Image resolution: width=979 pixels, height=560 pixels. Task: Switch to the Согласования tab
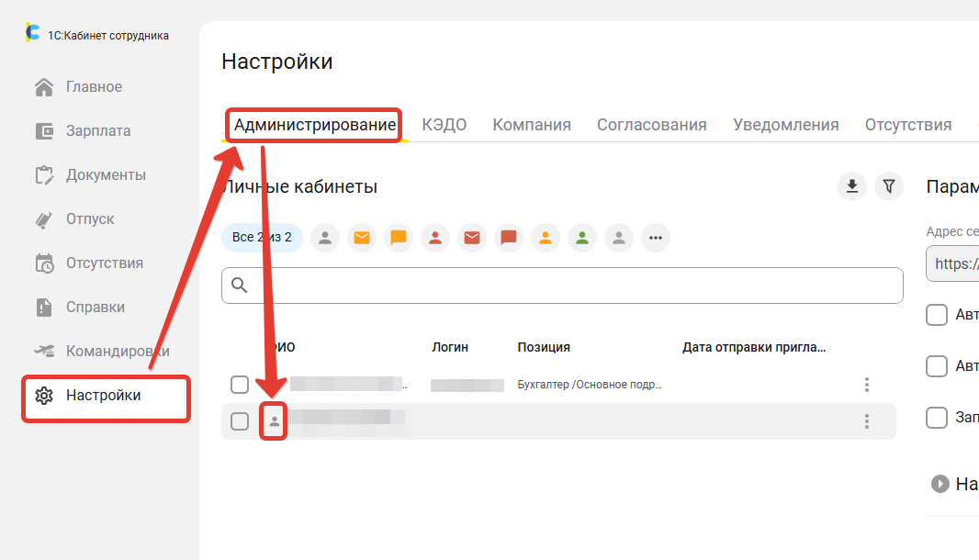point(651,125)
